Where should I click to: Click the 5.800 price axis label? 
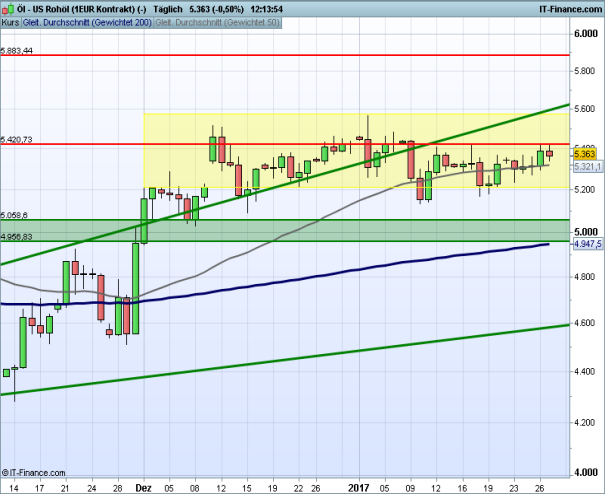pyautogui.click(x=585, y=71)
